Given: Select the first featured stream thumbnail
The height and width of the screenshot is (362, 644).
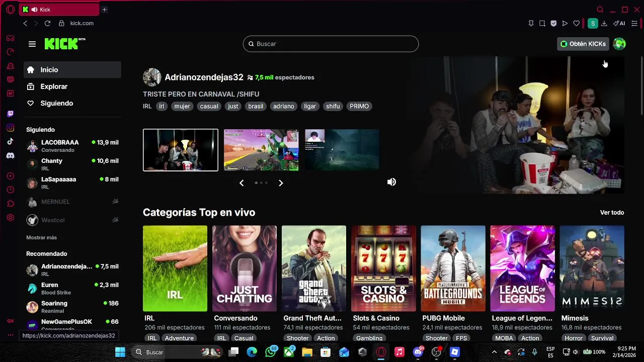Looking at the screenshot, I should 181,150.
